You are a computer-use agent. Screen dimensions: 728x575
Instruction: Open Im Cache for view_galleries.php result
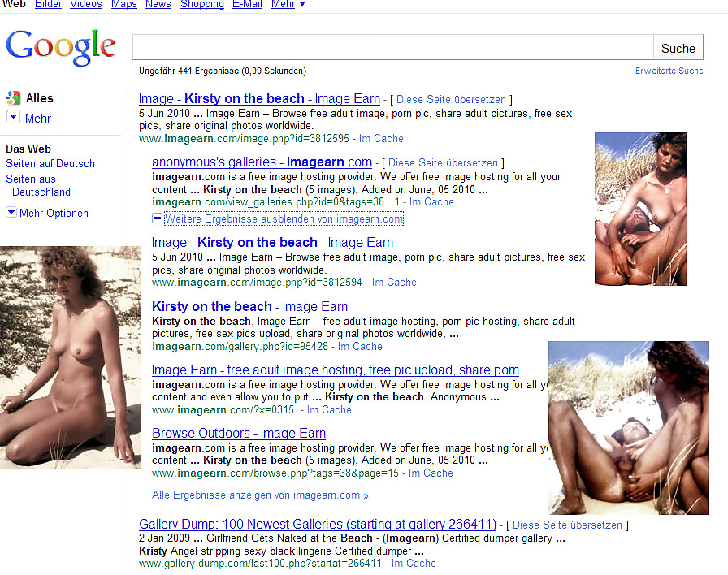tap(431, 202)
